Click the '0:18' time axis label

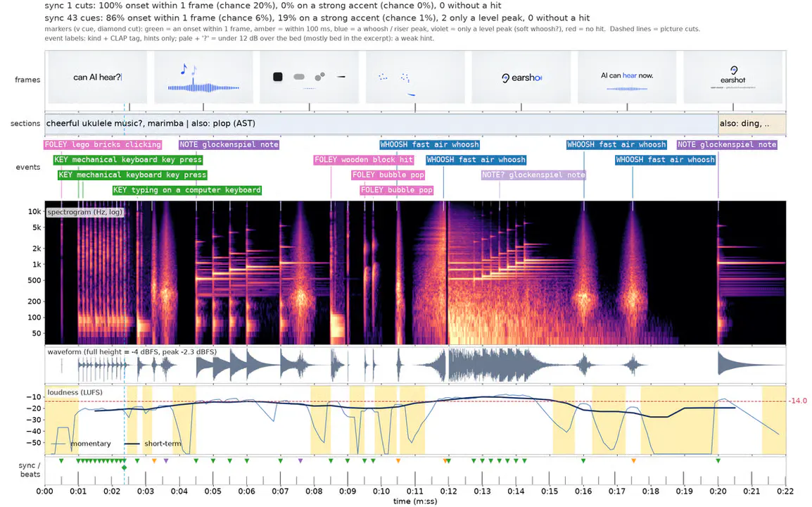coord(650,492)
